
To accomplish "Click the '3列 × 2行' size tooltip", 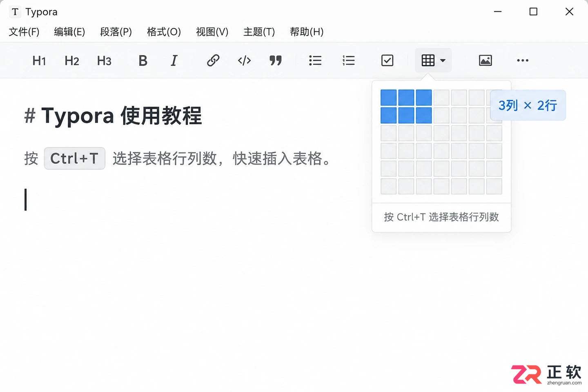I will click(x=528, y=105).
